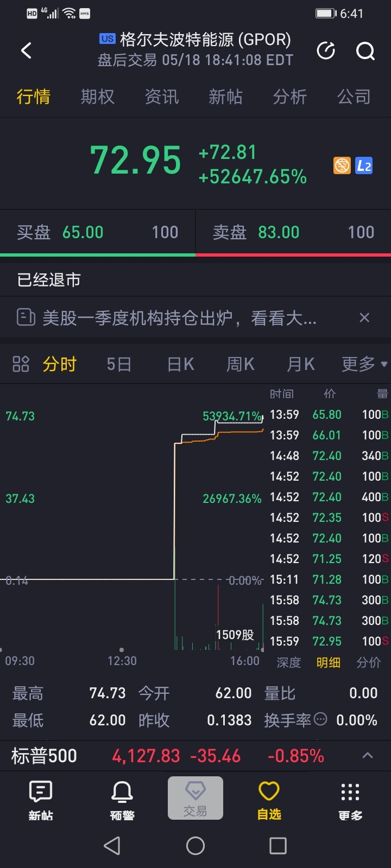
Task: Expand the index bar chevron arrow
Action: pyautogui.click(x=368, y=755)
